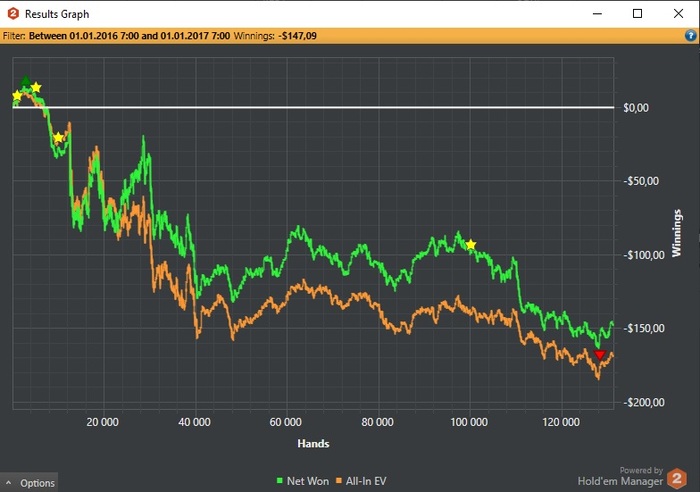Maximize the Results Graph window
This screenshot has height=492, width=700.
pos(638,14)
